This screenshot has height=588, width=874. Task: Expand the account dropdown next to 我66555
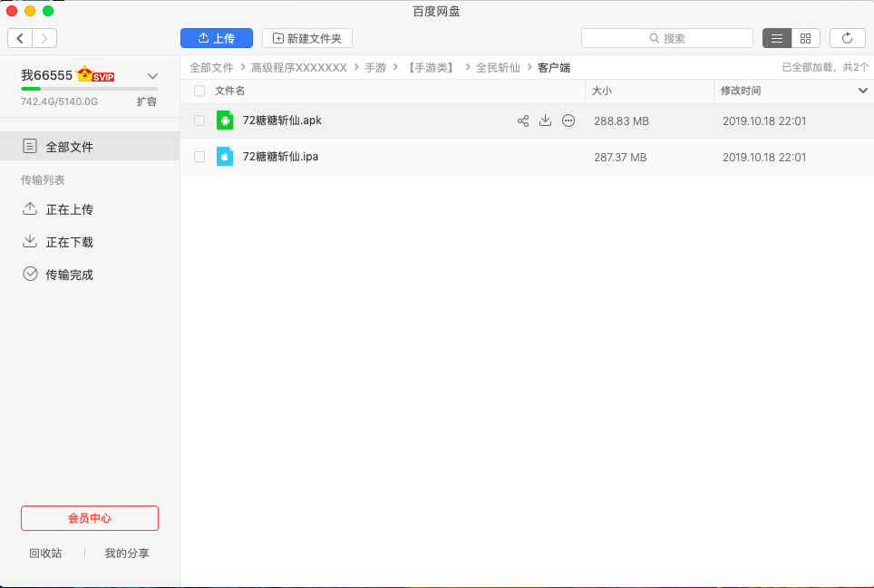[152, 76]
